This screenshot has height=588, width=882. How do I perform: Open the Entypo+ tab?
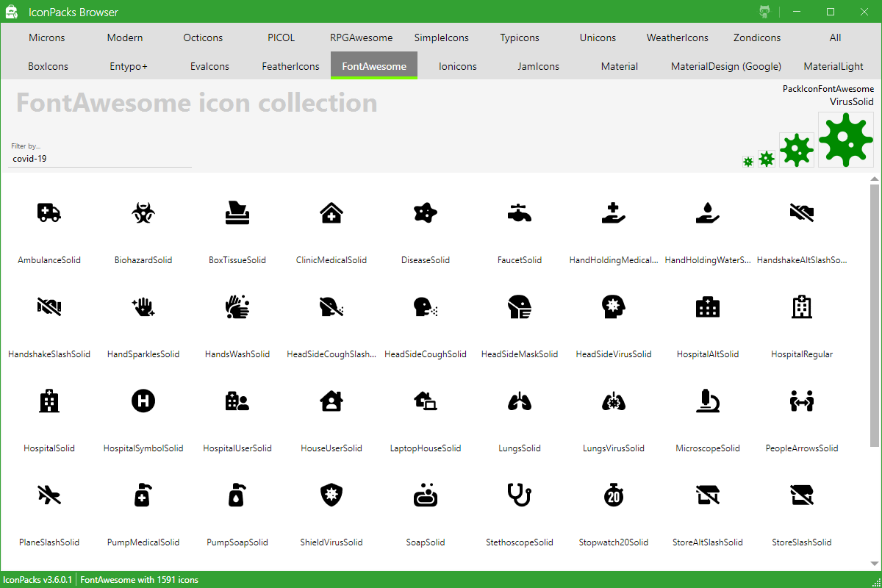[129, 66]
